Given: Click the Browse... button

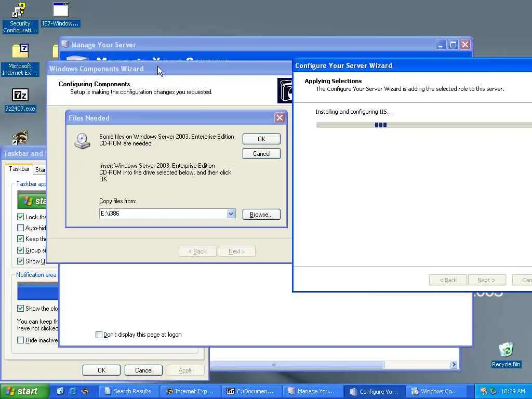Looking at the screenshot, I should click(262, 214).
